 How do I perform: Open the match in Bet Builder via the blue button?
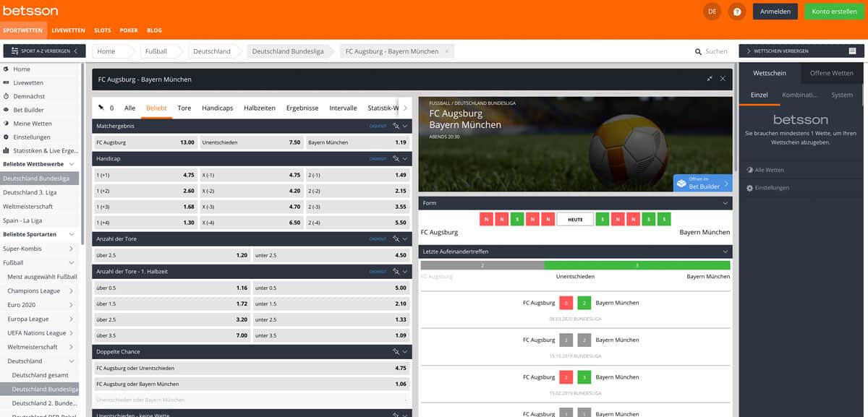pyautogui.click(x=702, y=184)
